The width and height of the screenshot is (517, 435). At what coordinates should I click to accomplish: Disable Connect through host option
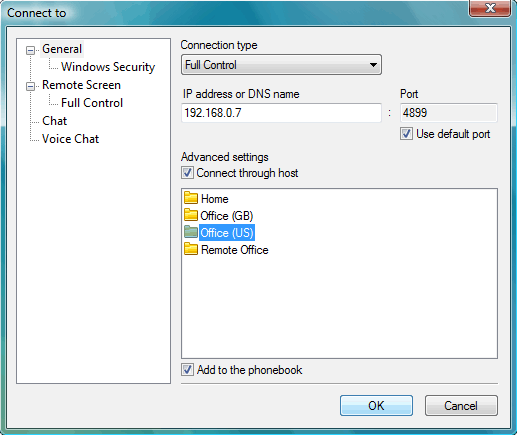click(x=187, y=173)
